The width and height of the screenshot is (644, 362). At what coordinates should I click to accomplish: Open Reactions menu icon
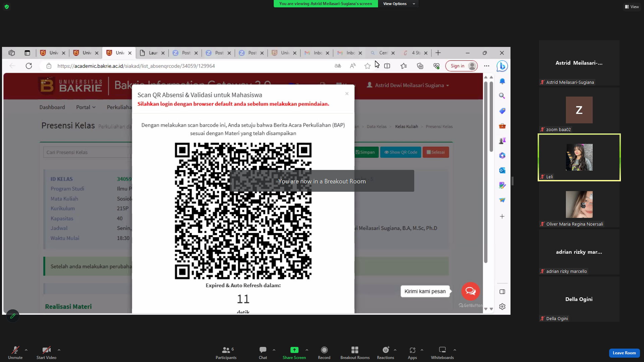click(386, 350)
